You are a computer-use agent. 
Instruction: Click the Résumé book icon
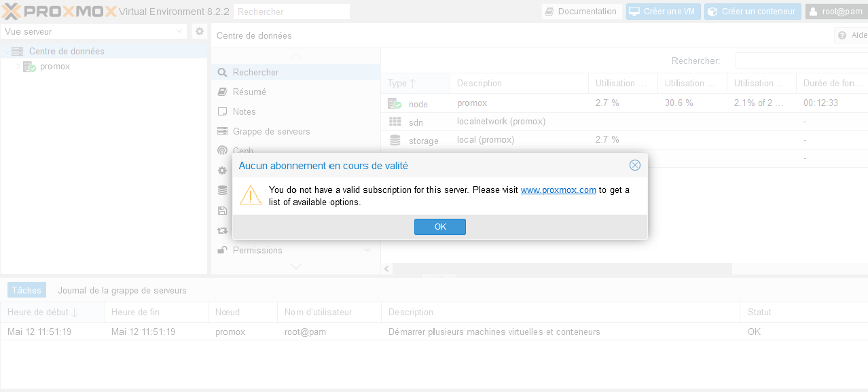pos(222,92)
